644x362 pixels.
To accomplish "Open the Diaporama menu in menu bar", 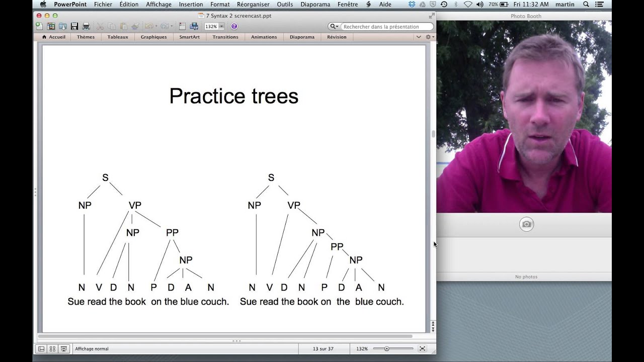I will click(x=315, y=5).
